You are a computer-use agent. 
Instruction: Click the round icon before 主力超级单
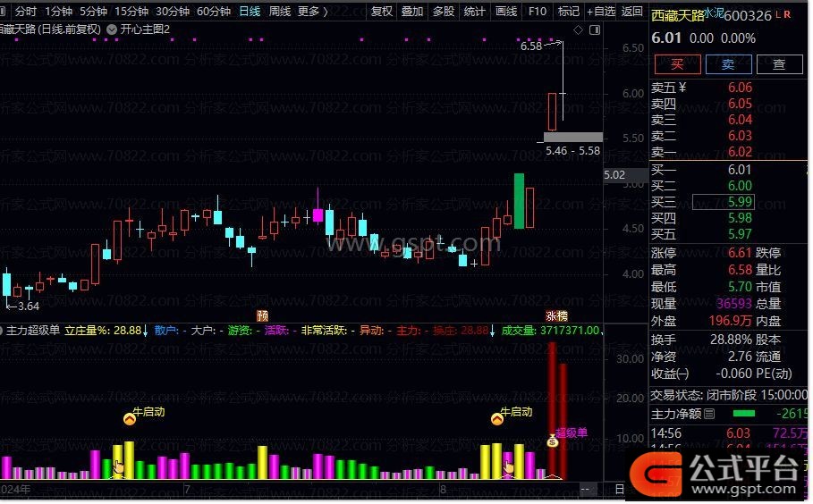[x=2, y=330]
